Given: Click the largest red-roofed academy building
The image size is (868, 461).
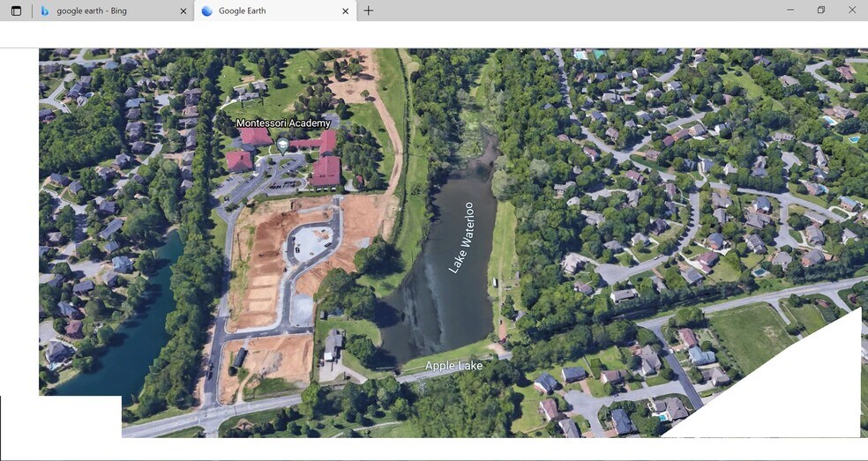Looking at the screenshot, I should pos(325,171).
